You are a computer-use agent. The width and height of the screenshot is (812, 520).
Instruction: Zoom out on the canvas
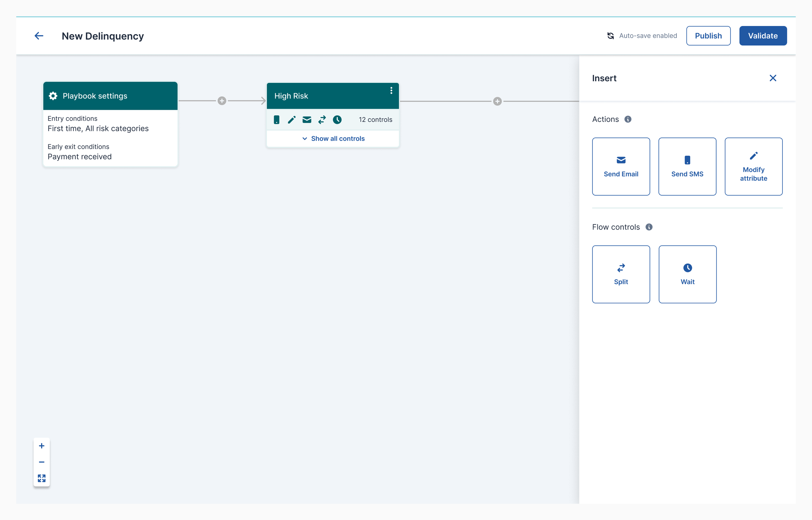pos(42,462)
